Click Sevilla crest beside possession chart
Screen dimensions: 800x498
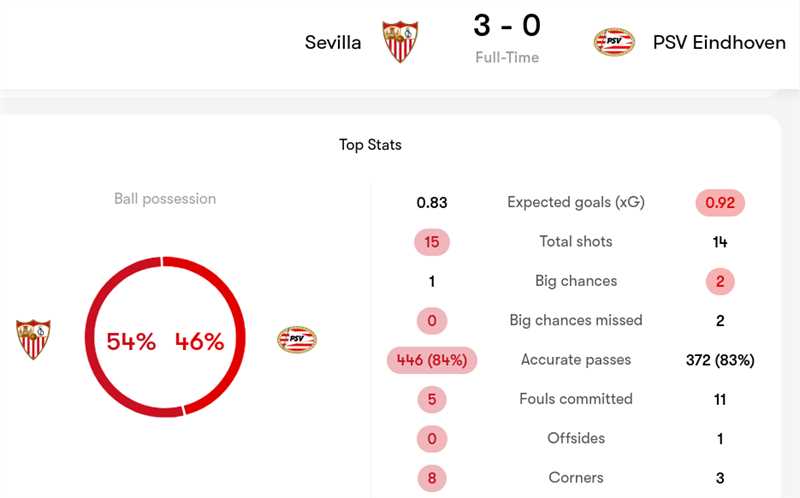[x=33, y=340]
